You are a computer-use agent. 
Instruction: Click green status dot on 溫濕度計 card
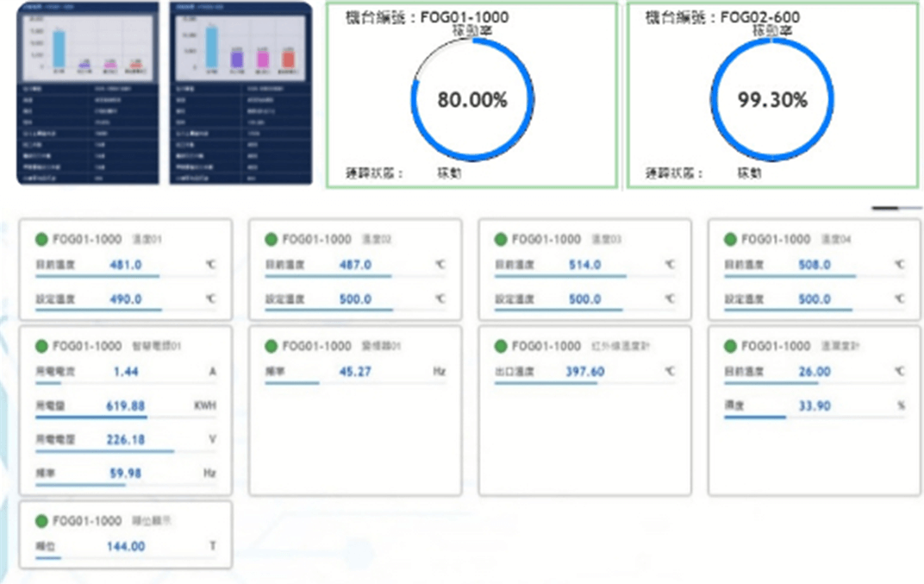point(730,346)
